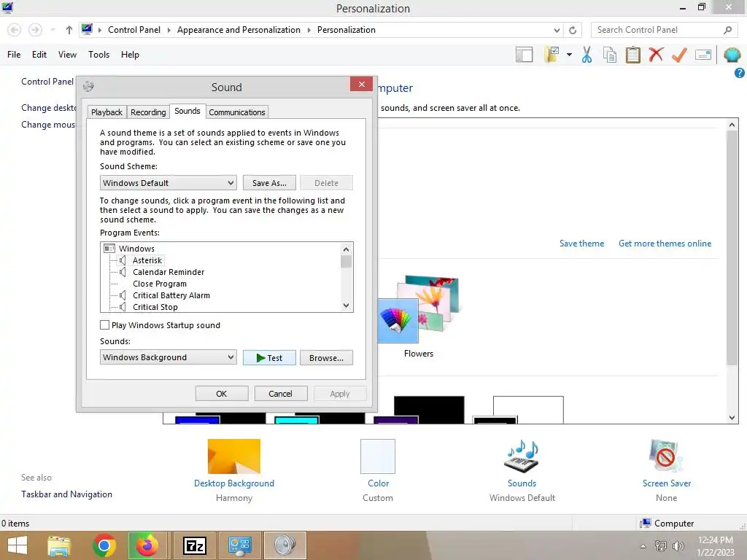
Task: Click the Up one level arrow
Action: pos(69,30)
